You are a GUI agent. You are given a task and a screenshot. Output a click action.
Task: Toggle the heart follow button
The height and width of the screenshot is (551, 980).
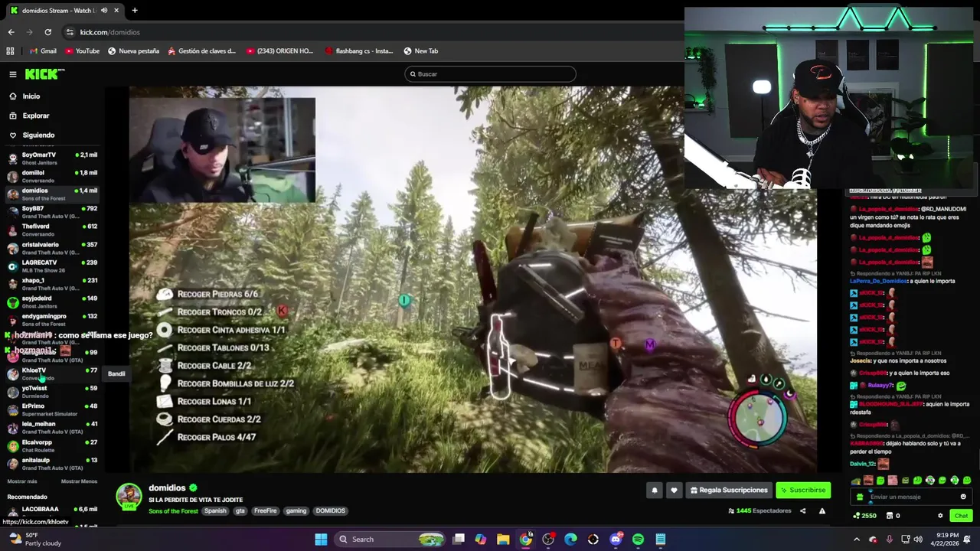[x=674, y=491]
